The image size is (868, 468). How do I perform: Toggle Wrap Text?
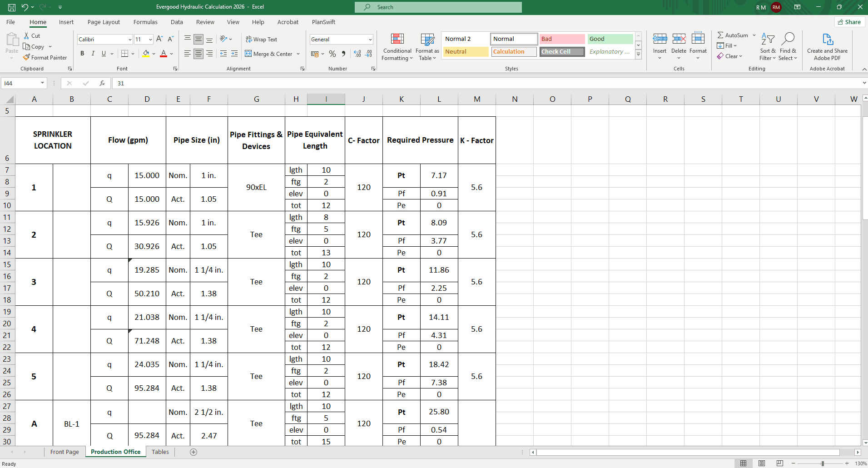(x=261, y=39)
